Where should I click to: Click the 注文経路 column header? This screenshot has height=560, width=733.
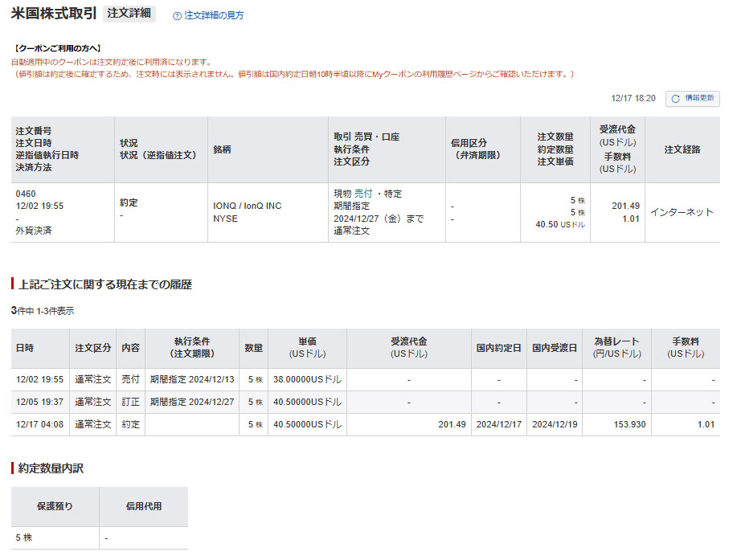pyautogui.click(x=682, y=149)
